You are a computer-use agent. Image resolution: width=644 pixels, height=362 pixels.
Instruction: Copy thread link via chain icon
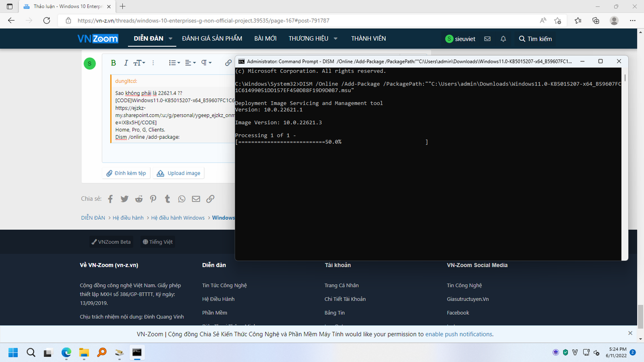(210, 199)
